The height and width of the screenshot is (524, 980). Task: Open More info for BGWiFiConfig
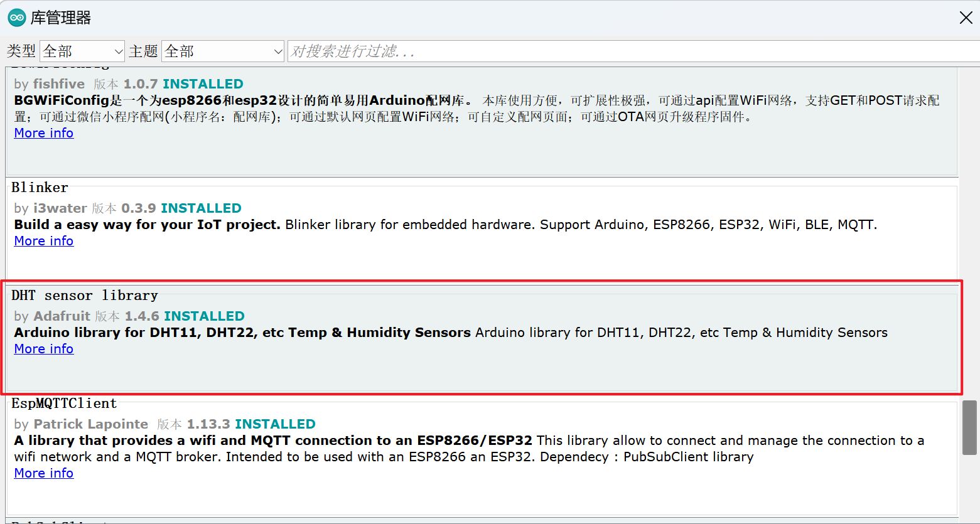point(43,132)
